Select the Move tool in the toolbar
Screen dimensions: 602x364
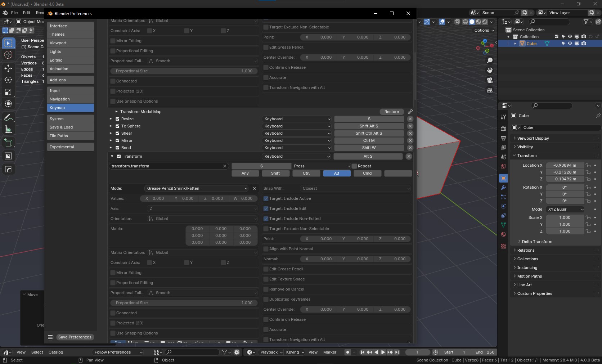(x=8, y=68)
